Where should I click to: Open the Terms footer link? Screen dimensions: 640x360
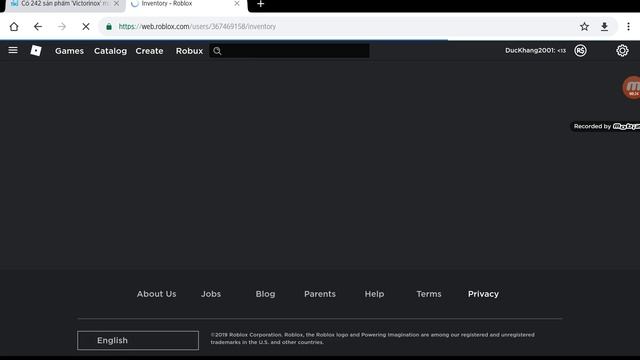pos(429,294)
